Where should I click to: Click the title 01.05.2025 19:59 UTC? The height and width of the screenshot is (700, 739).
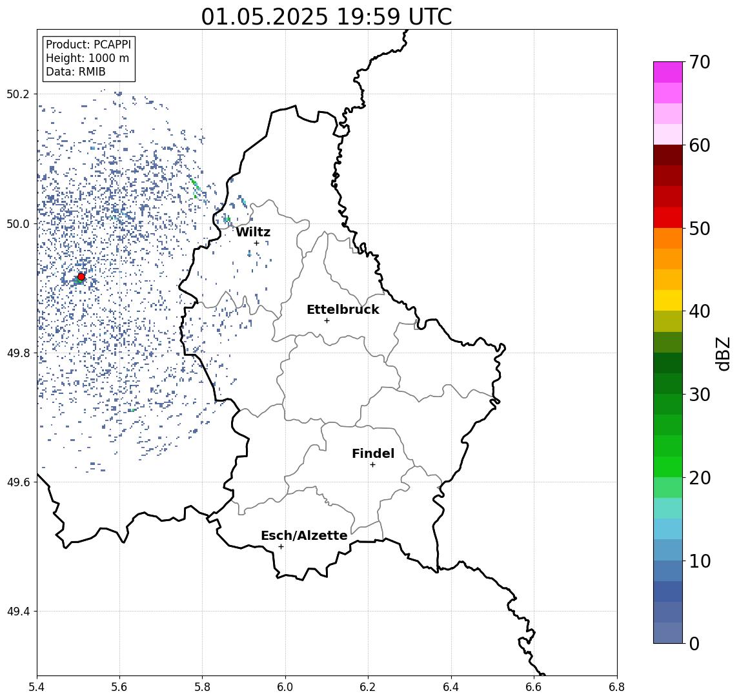click(327, 17)
